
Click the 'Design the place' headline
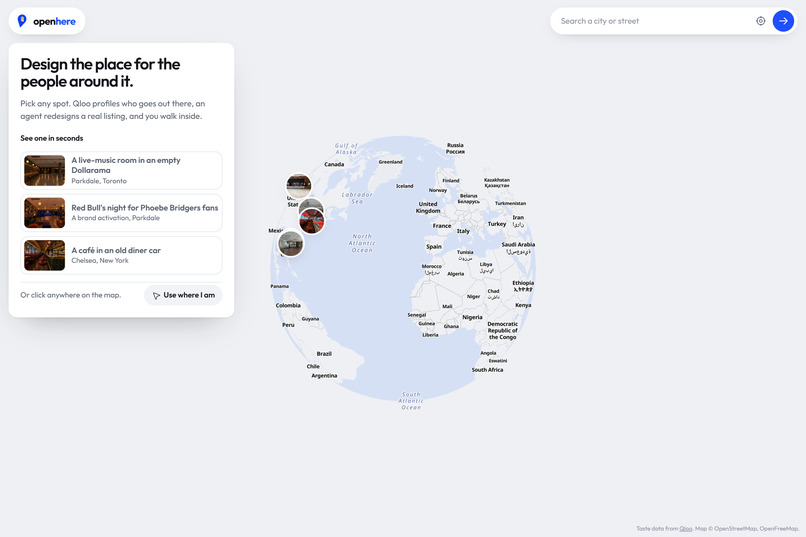(x=100, y=72)
